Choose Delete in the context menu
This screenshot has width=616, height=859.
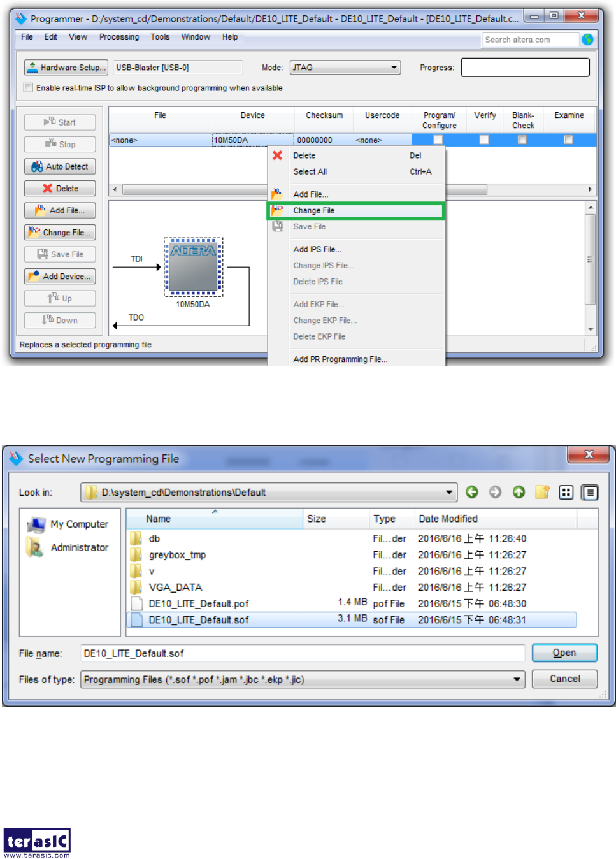click(x=356, y=155)
